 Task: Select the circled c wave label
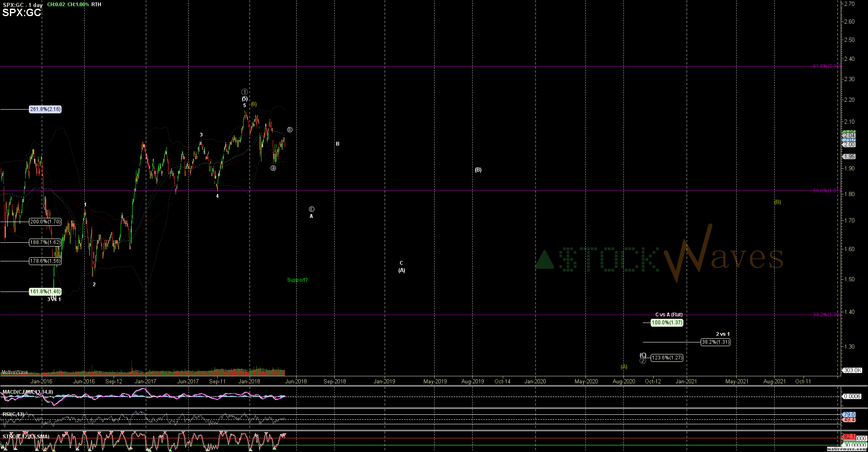coord(312,209)
